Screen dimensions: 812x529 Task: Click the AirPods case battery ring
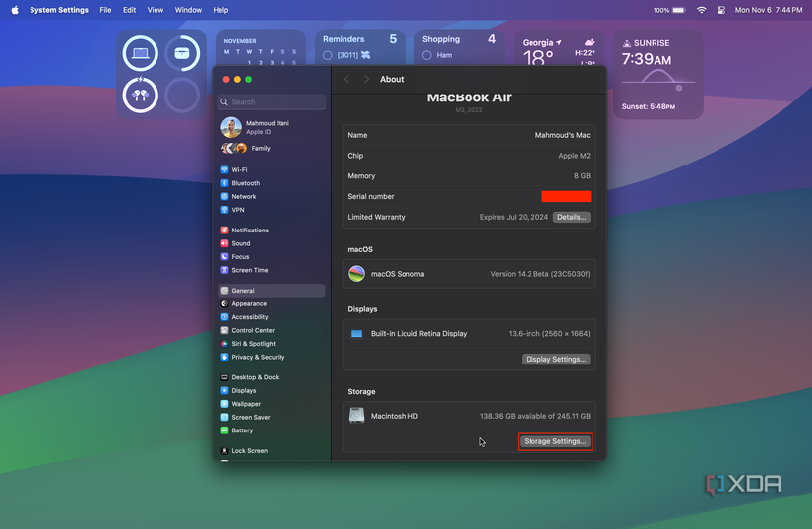point(182,53)
